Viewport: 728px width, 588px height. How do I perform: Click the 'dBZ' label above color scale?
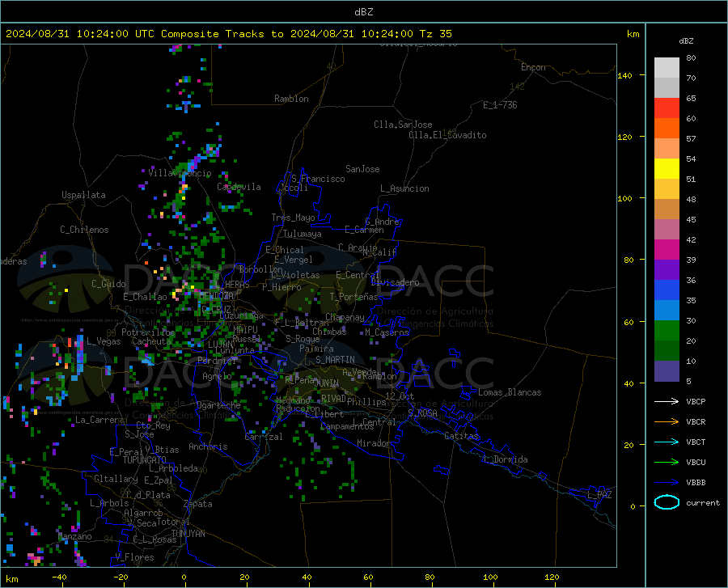(x=686, y=40)
